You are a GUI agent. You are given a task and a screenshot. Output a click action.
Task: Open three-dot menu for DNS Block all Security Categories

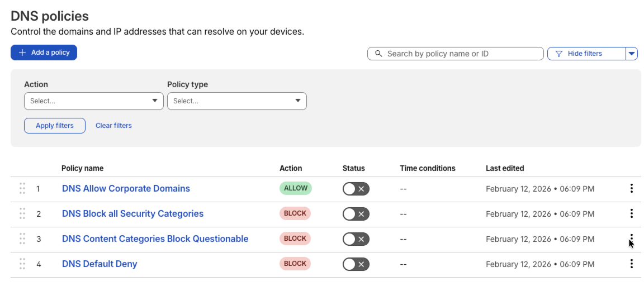pyautogui.click(x=631, y=213)
